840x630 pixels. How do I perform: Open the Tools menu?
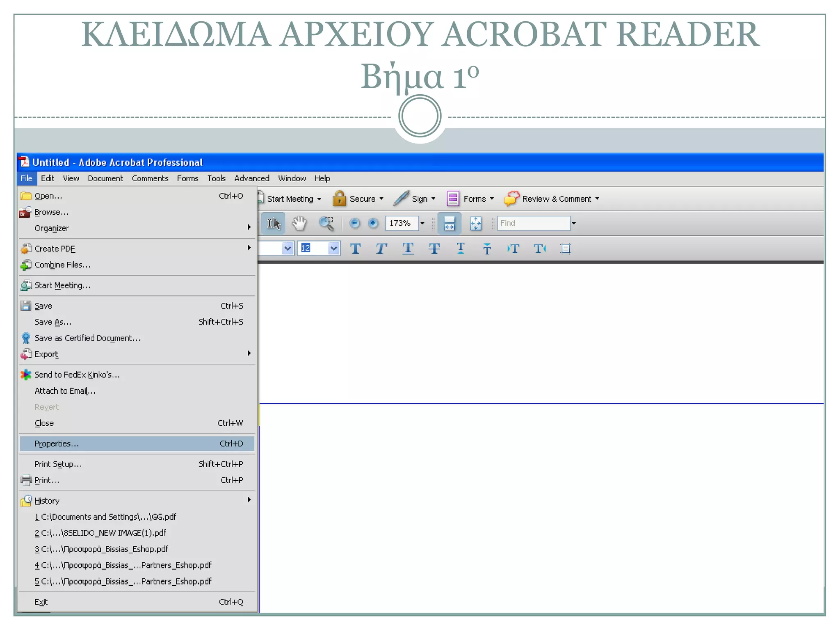click(x=217, y=178)
